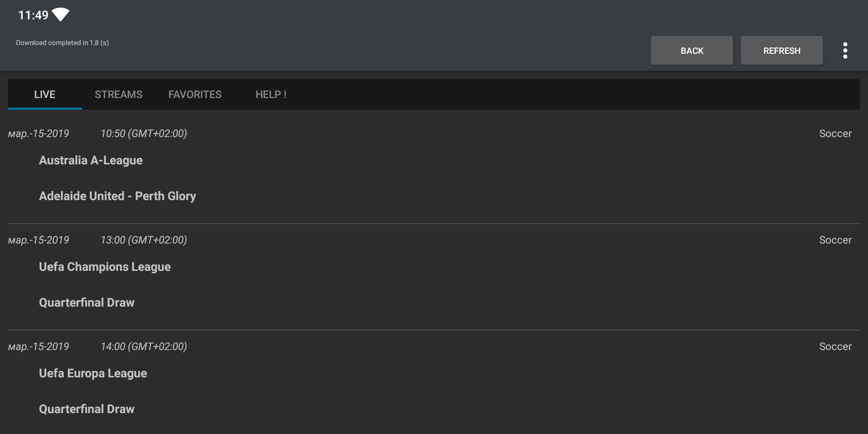
Task: Click Soccer label on Europa League row
Action: pyautogui.click(x=835, y=346)
